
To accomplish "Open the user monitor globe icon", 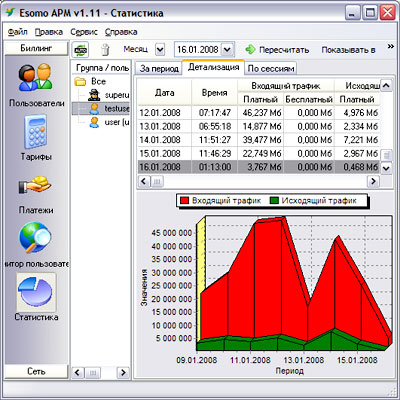I will point(35,238).
